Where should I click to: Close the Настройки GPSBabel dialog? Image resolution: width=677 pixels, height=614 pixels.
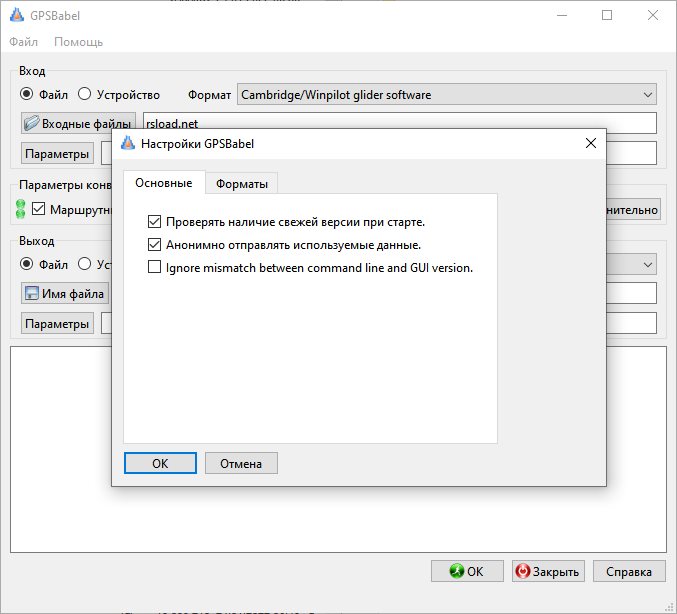point(591,143)
